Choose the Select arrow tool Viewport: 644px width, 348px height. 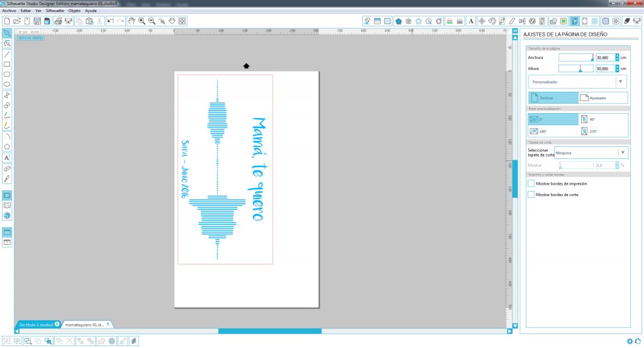click(x=7, y=33)
